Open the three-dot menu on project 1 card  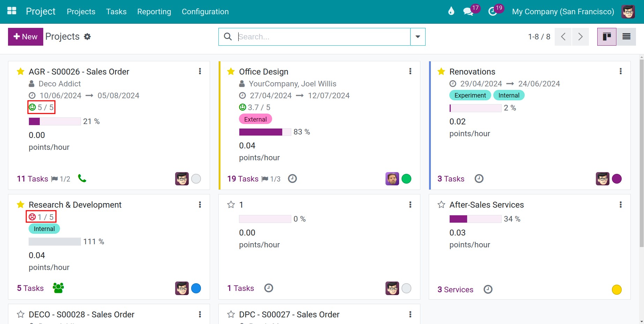[x=410, y=205]
